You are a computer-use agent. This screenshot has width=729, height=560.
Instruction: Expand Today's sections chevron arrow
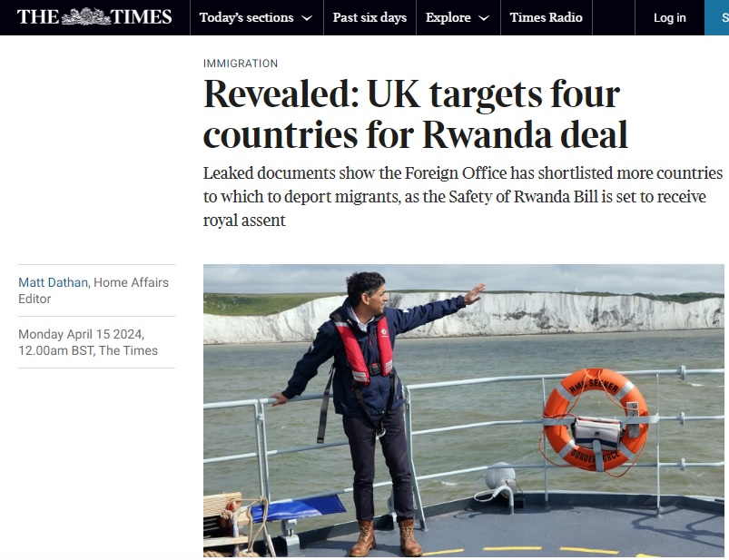[306, 18]
